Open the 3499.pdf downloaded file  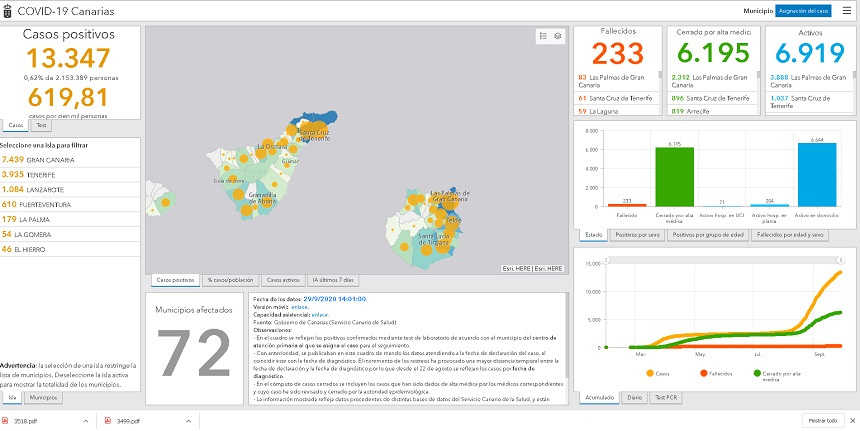[124, 421]
